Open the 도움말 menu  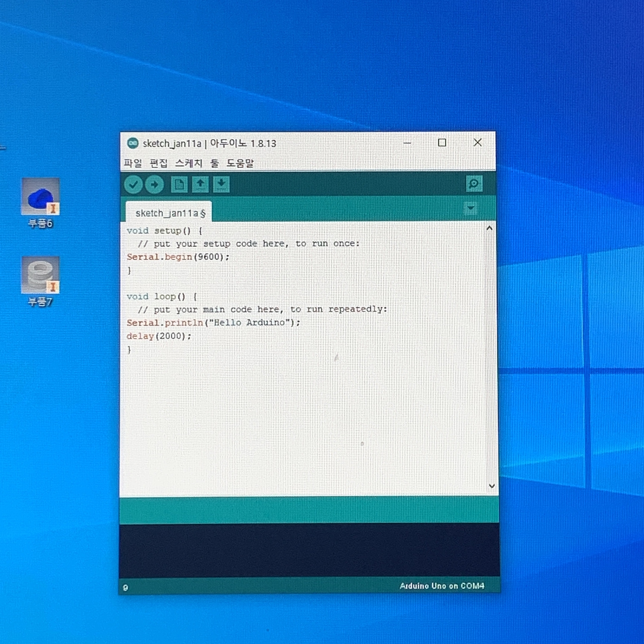[240, 163]
